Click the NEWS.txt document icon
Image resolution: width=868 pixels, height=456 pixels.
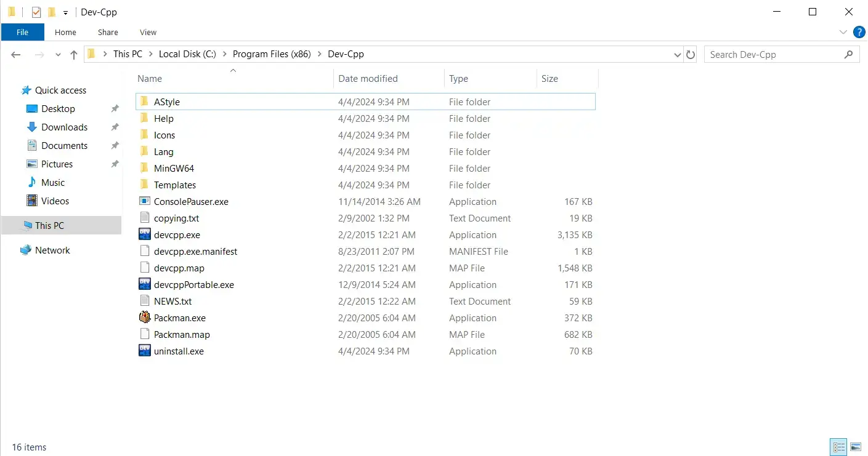coord(145,301)
